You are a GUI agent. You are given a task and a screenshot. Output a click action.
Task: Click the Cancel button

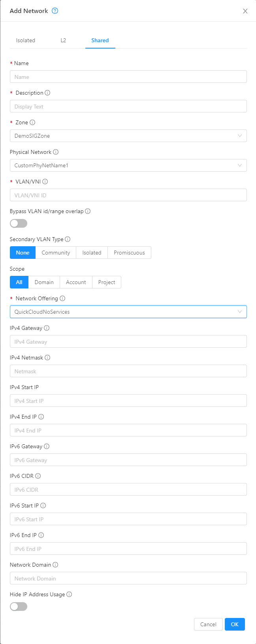tap(208, 624)
